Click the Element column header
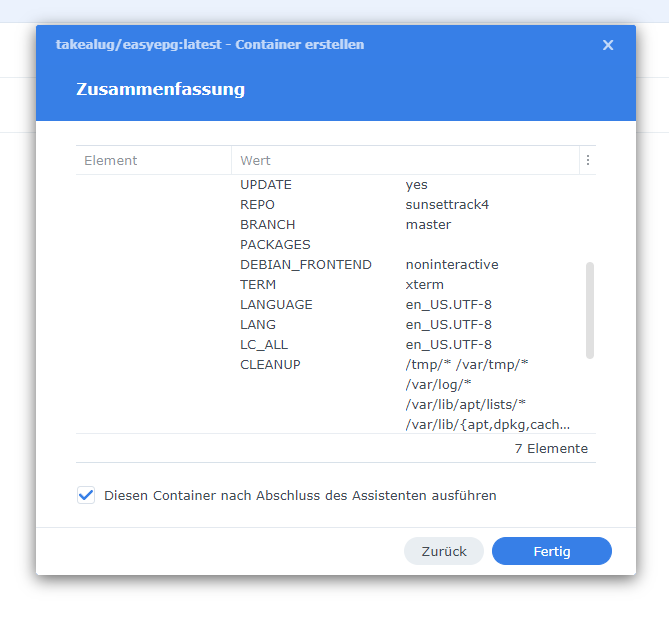 (x=154, y=160)
